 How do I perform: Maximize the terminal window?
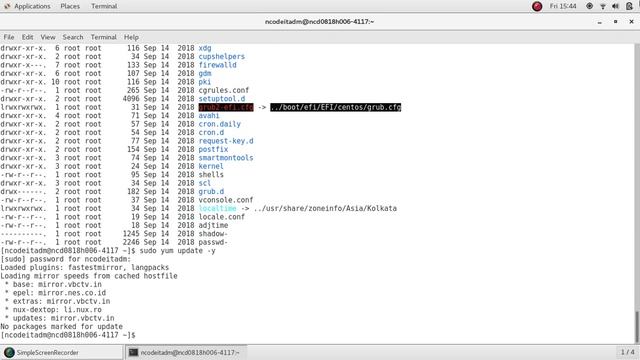point(616,22)
